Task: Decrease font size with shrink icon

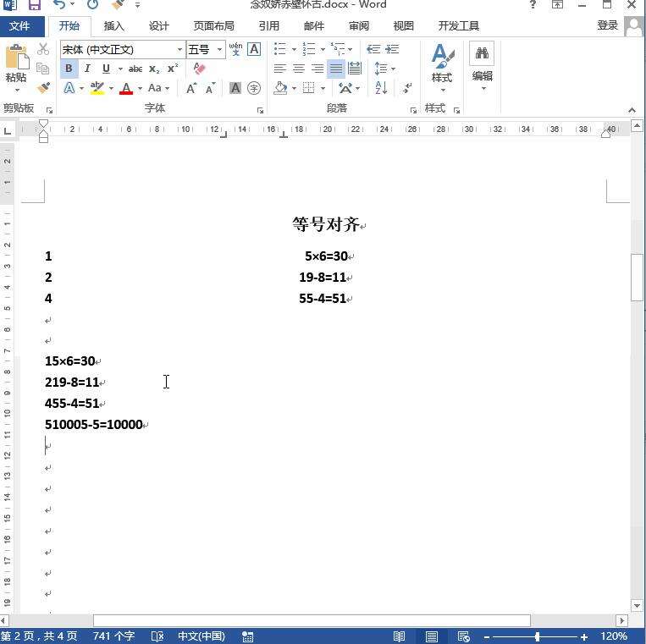Action: pos(210,88)
